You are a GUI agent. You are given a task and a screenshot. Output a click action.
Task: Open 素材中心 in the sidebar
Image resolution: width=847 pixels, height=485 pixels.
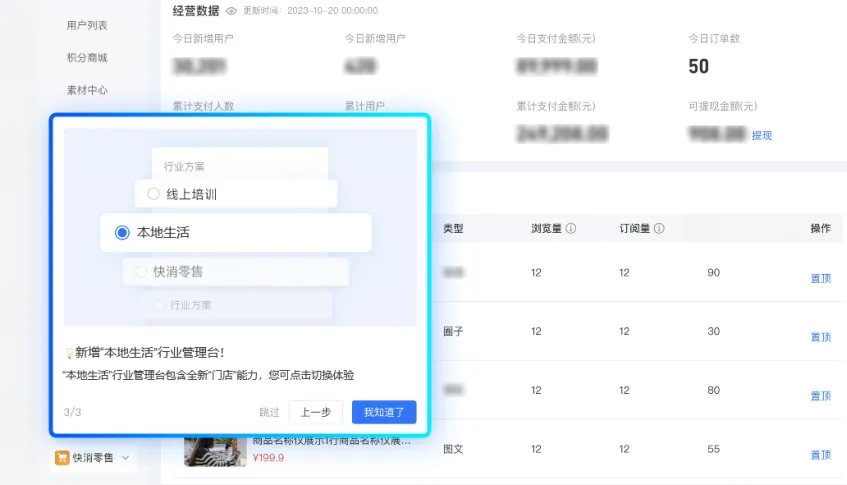pyautogui.click(x=87, y=90)
